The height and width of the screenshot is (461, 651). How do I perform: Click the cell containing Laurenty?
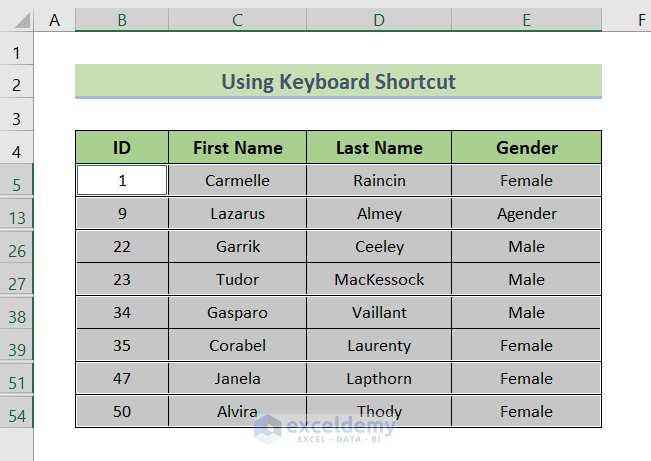(379, 345)
